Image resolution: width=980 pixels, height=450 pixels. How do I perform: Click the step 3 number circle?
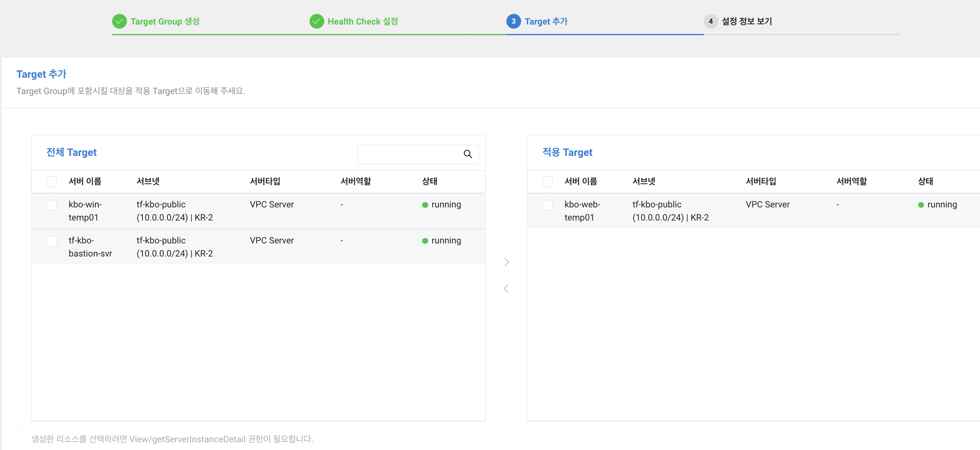[x=513, y=21]
